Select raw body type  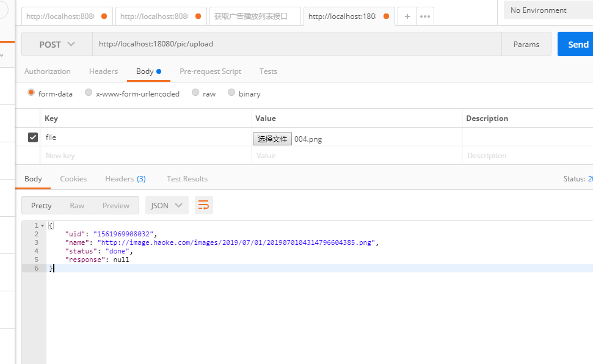point(195,93)
